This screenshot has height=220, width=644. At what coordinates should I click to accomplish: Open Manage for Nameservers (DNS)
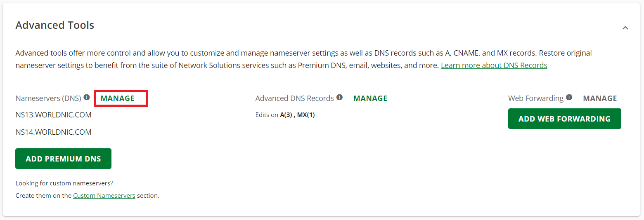[118, 98]
